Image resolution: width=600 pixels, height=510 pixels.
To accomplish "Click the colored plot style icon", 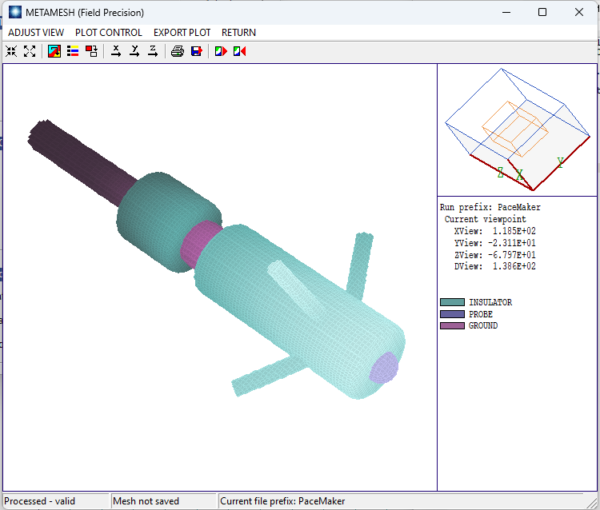I will tap(54, 51).
